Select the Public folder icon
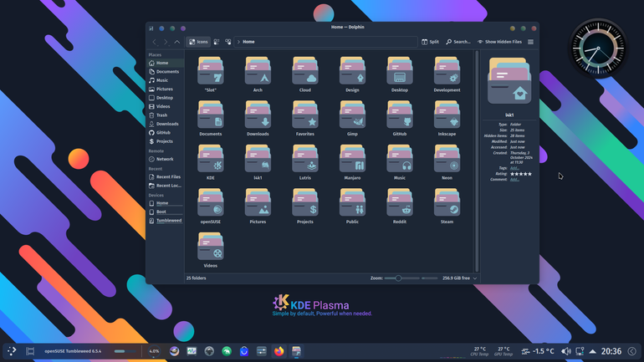Screen dimensions: 644x362 click(352, 203)
